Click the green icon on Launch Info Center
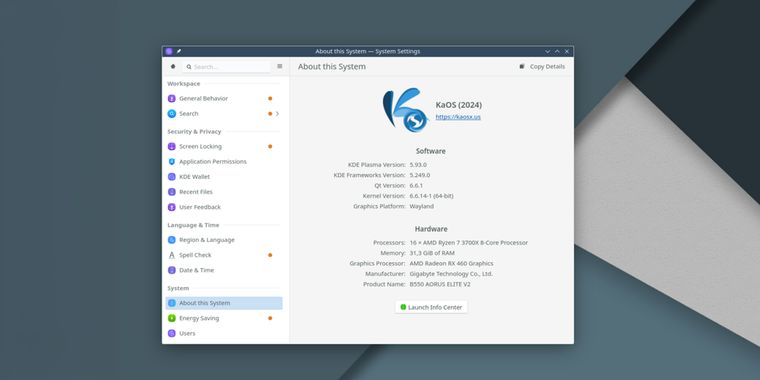This screenshot has height=380, width=760. click(x=403, y=307)
